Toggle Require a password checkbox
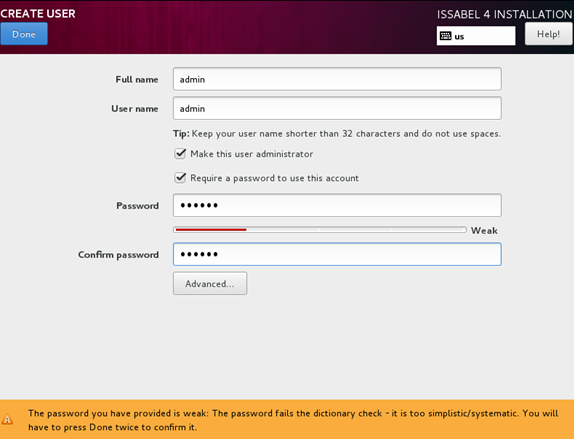This screenshot has width=574, height=439. (180, 178)
